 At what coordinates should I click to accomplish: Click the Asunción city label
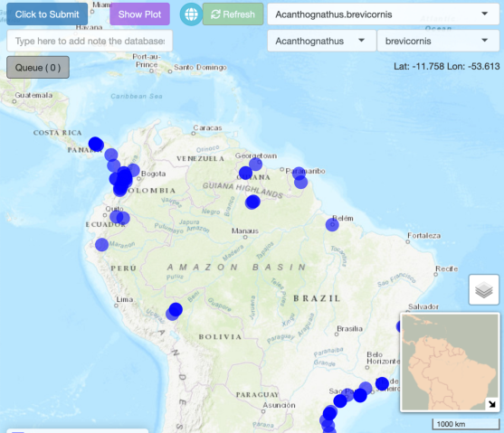pos(279,405)
